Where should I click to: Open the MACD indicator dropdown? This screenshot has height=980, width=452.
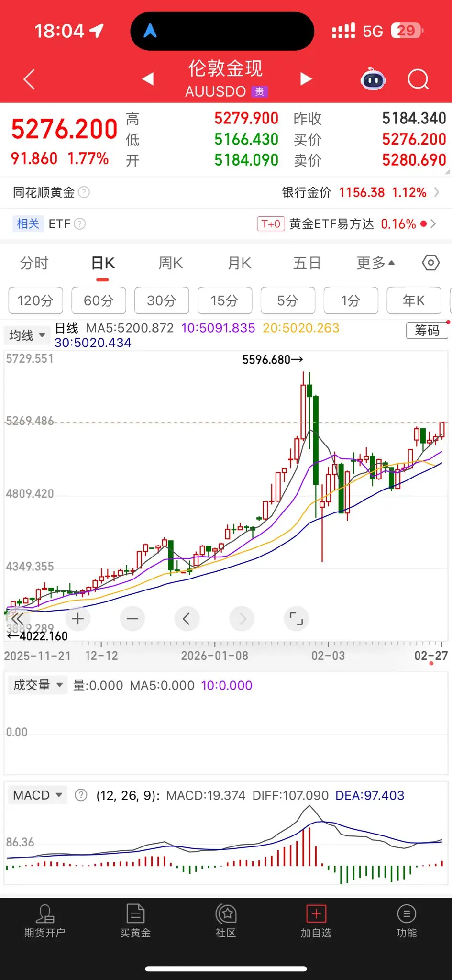pyautogui.click(x=37, y=795)
